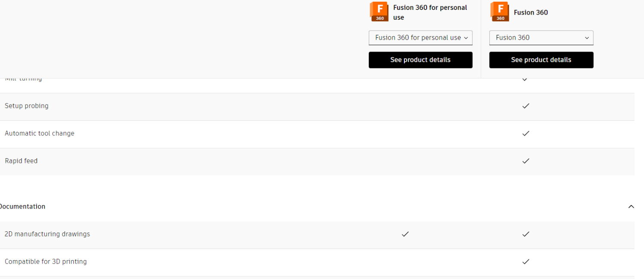Open the Fusion 360 product selector dropdown

tap(541, 38)
